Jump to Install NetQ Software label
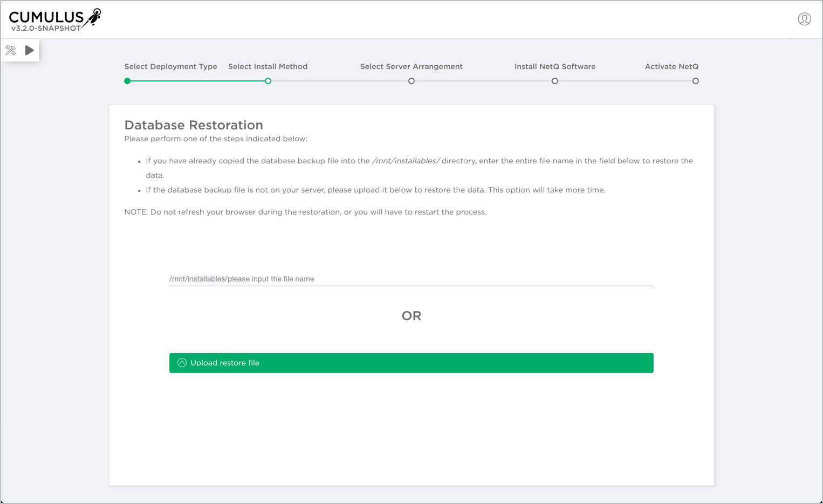Image resolution: width=823 pixels, height=504 pixels. click(x=555, y=67)
